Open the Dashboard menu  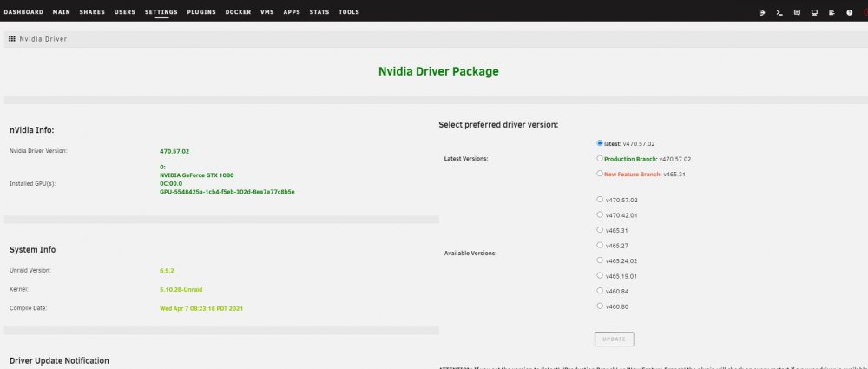23,12
